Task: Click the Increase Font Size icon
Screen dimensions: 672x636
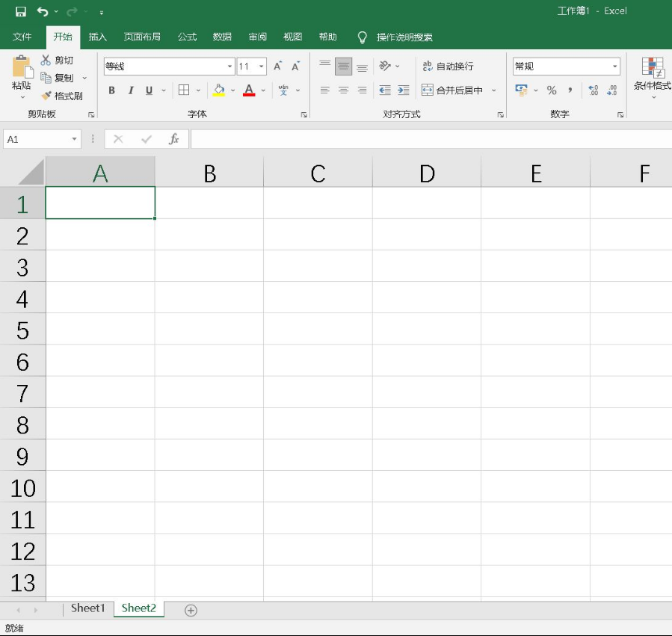Action: [x=277, y=67]
